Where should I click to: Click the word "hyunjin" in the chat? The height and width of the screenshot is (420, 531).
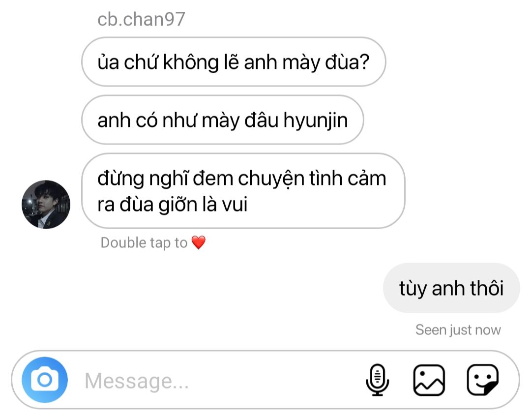(x=315, y=120)
